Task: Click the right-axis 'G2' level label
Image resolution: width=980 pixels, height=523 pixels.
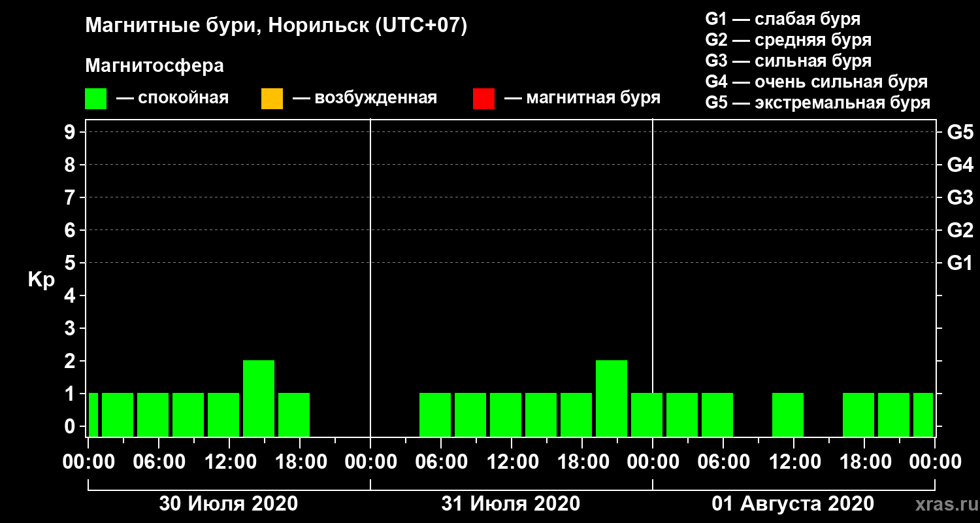Action: tap(960, 230)
